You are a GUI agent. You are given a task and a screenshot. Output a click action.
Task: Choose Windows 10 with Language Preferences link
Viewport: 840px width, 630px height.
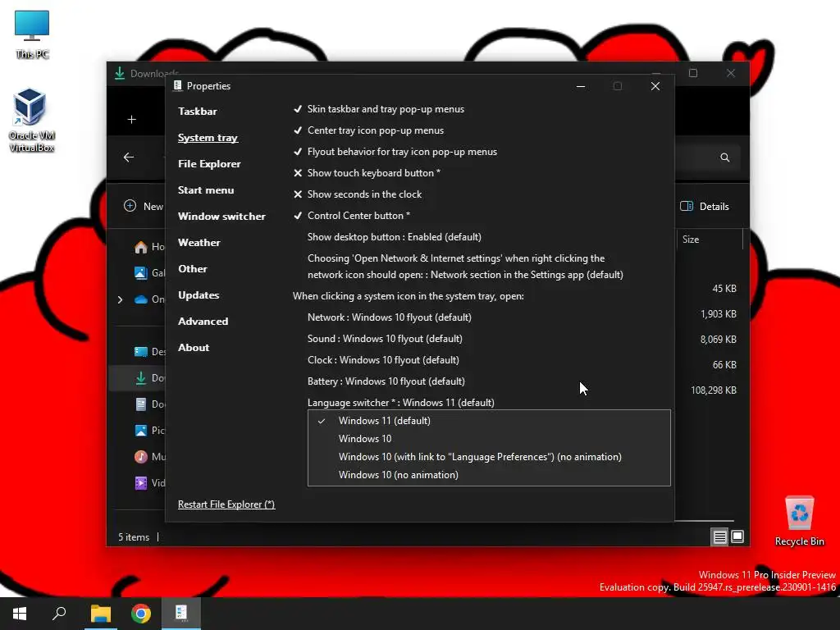(489, 457)
